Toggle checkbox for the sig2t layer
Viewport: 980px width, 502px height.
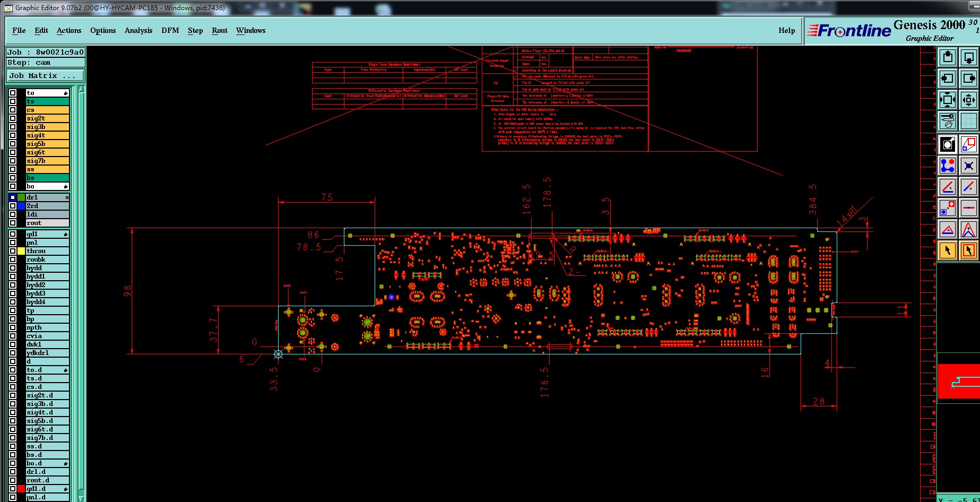13,118
